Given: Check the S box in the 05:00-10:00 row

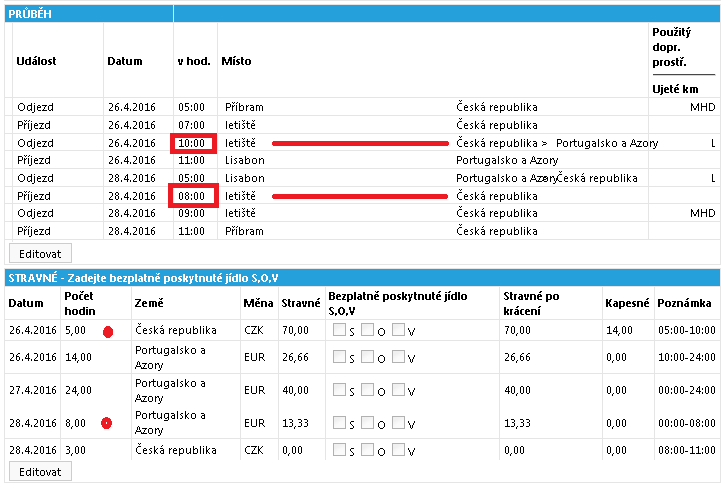Looking at the screenshot, I should coord(339,330).
